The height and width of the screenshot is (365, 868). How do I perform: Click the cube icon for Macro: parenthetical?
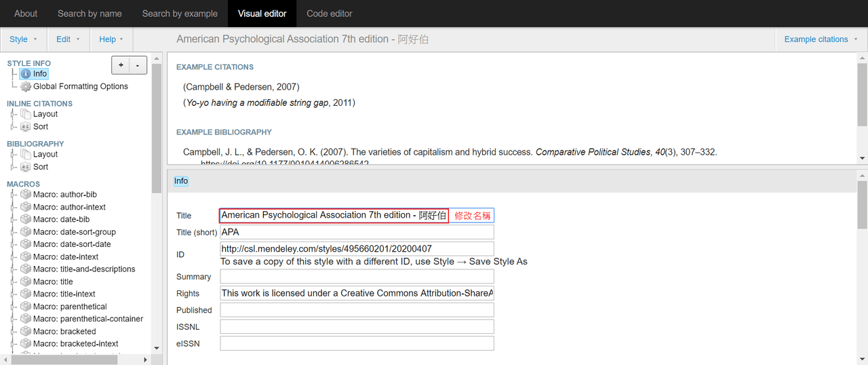[x=26, y=307]
